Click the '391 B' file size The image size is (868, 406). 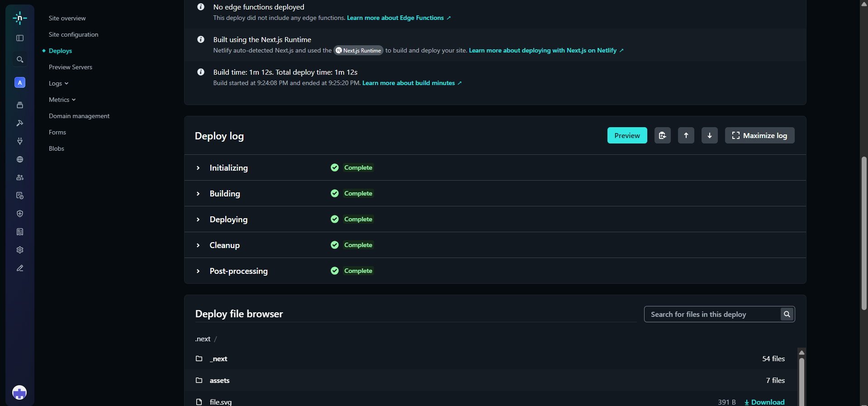click(x=727, y=402)
